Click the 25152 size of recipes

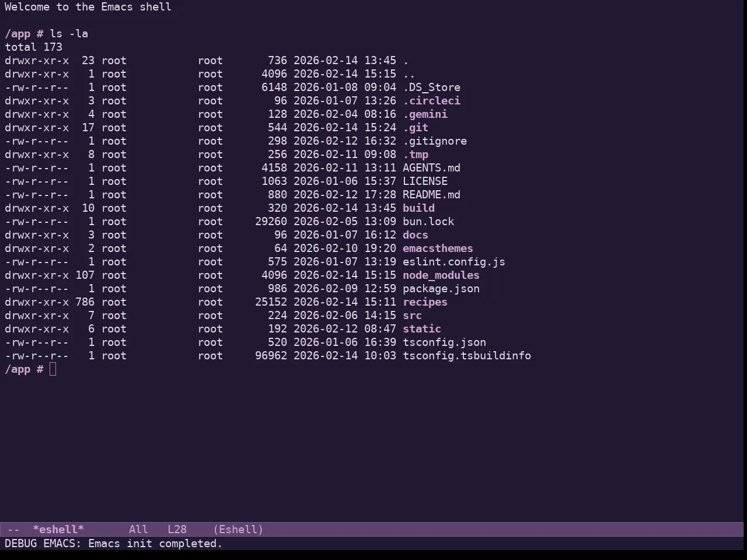(x=271, y=302)
